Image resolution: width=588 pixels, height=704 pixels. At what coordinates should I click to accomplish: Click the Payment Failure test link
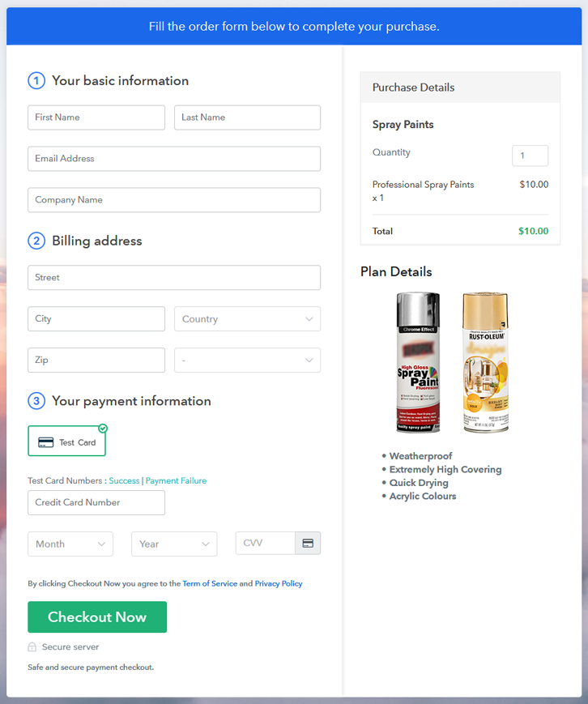point(176,480)
